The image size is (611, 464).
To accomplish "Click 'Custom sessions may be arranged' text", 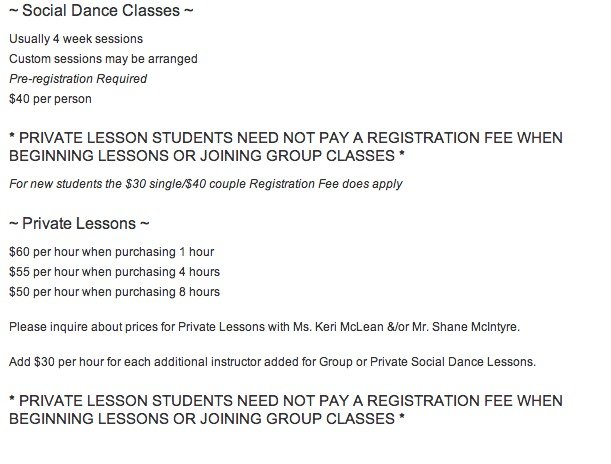I will pyautogui.click(x=103, y=59).
